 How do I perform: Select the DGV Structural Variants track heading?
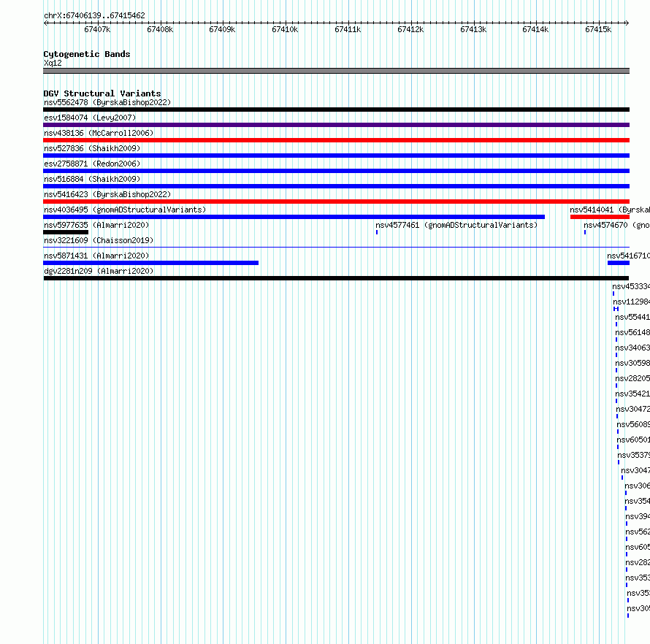point(102,93)
